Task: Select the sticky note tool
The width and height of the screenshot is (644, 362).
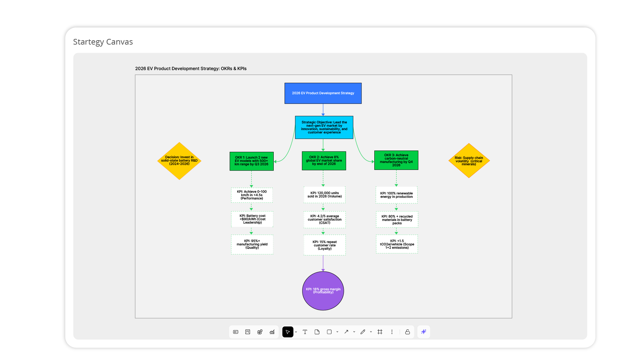Action: tap(317, 332)
